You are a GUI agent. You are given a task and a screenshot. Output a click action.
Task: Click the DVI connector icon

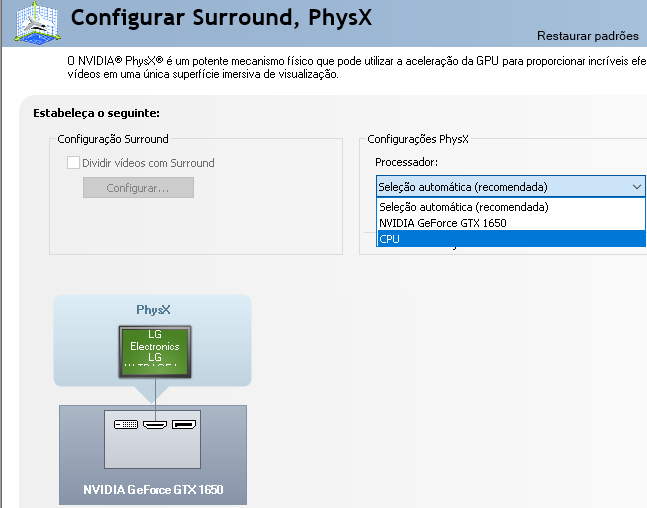tap(126, 425)
